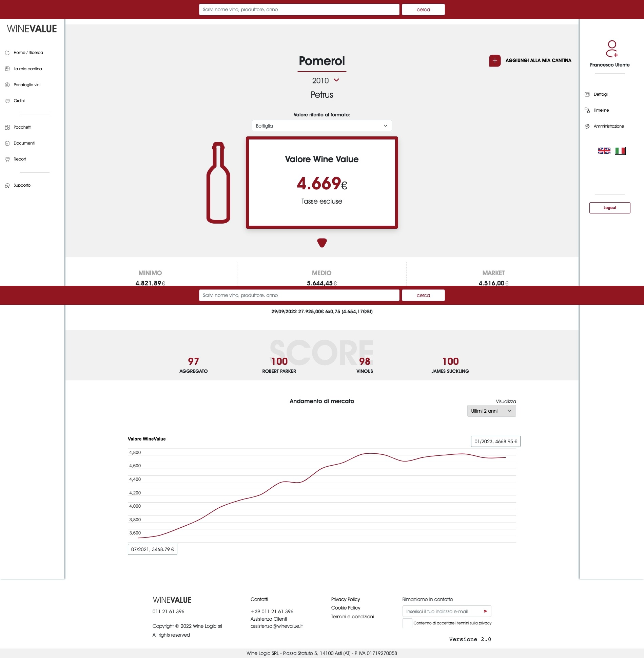
Task: Open the Cookie Policy link
Action: pyautogui.click(x=346, y=608)
